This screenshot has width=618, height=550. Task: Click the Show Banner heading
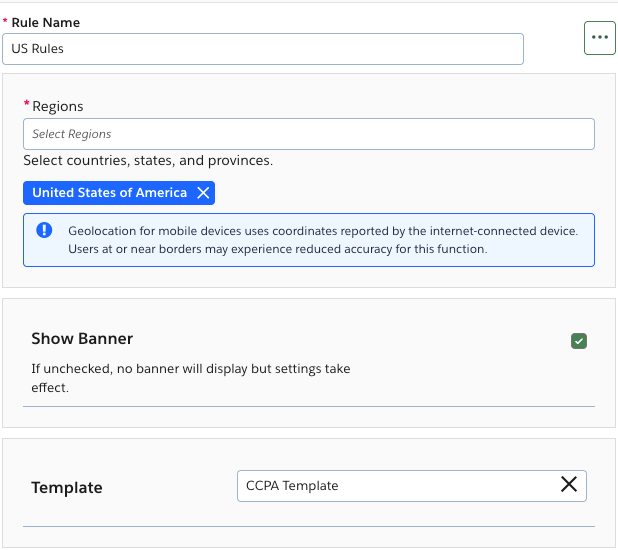82,339
